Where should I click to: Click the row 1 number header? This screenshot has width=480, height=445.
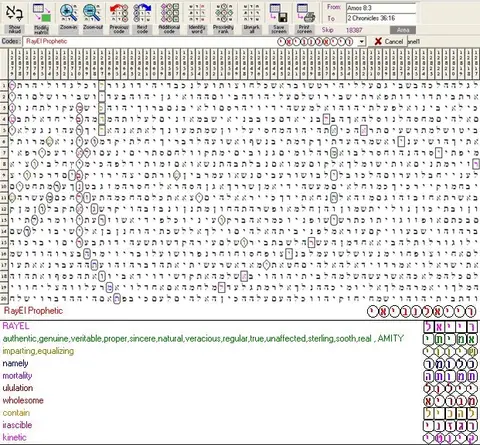click(4, 86)
